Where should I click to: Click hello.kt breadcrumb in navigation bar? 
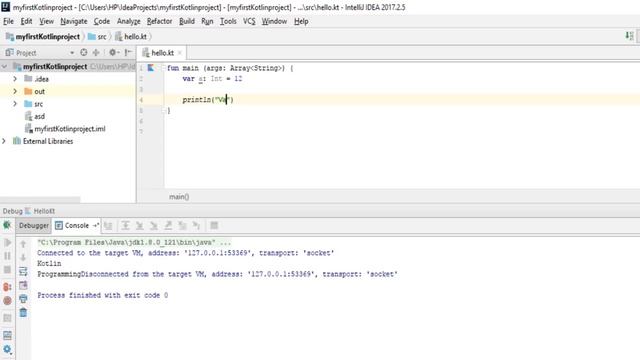click(131, 37)
